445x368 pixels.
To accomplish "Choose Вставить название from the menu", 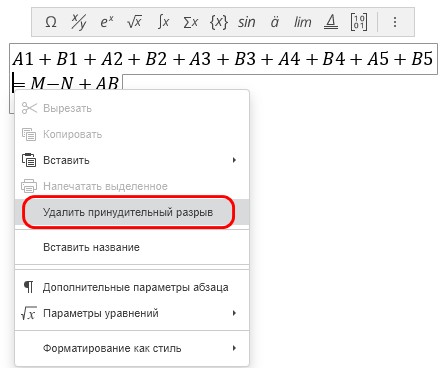I will click(132, 247).
